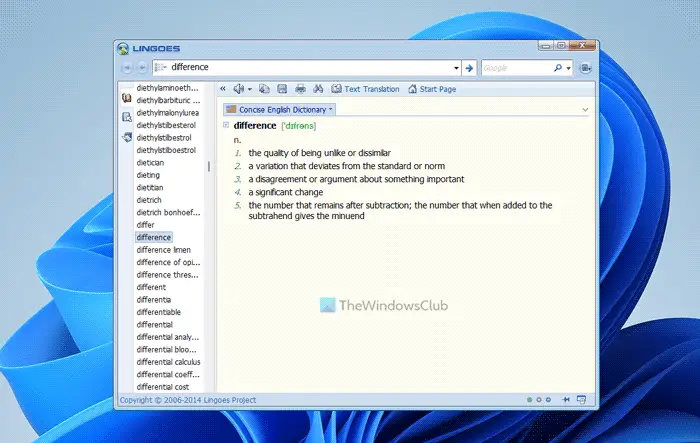Click the speaker pronounce icon
700x443 pixels.
pyautogui.click(x=239, y=89)
